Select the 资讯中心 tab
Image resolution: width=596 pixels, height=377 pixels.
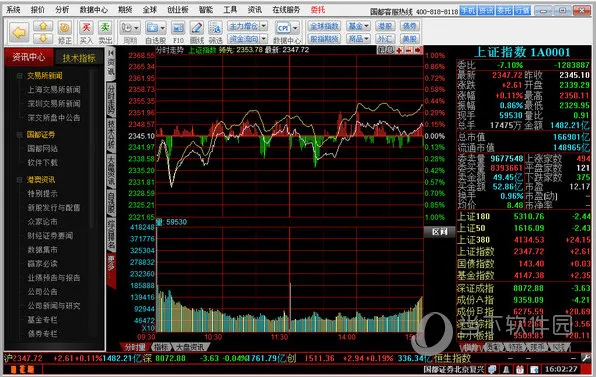(29, 57)
